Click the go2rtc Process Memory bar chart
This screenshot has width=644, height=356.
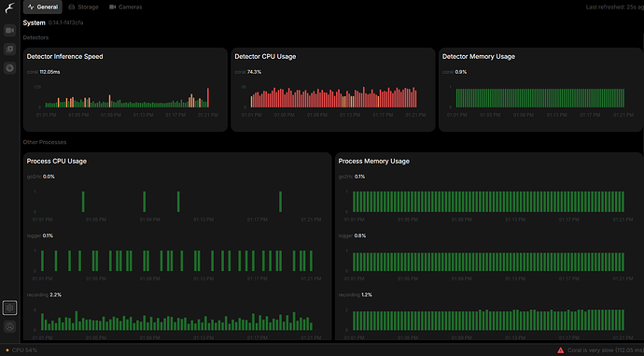488,202
